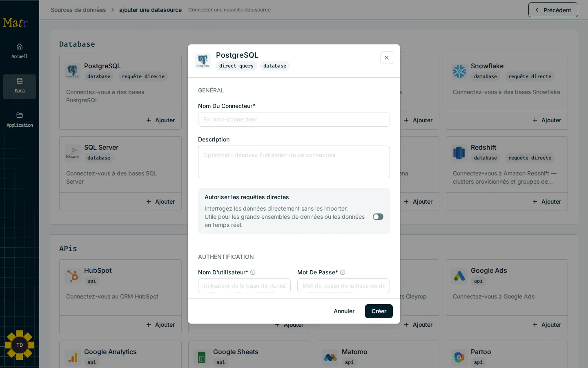Viewport: 588px width, 368px height.
Task: Click Ajouter on the background PostgreSQL card
Action: (160, 120)
